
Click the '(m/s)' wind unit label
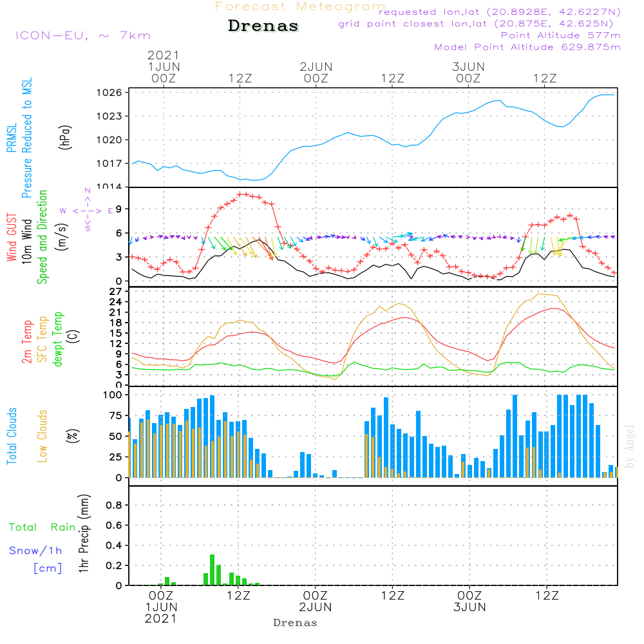click(62, 237)
